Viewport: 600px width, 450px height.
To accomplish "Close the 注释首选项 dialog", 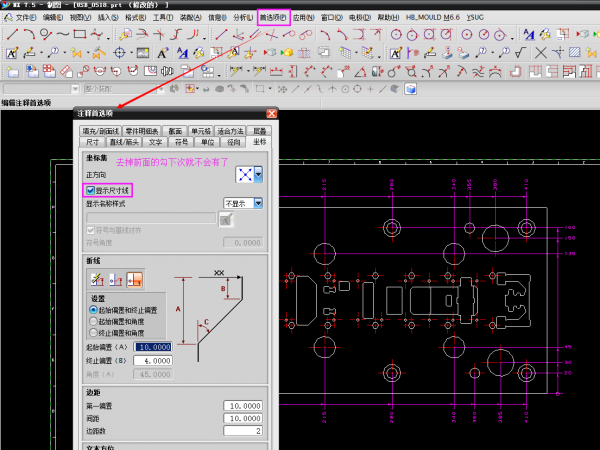I will click(x=271, y=114).
